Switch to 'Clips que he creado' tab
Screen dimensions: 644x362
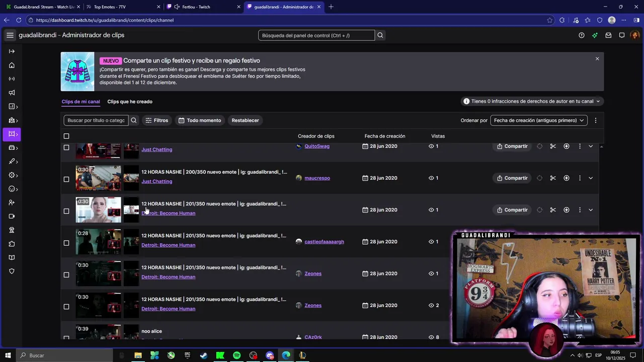pos(130,102)
